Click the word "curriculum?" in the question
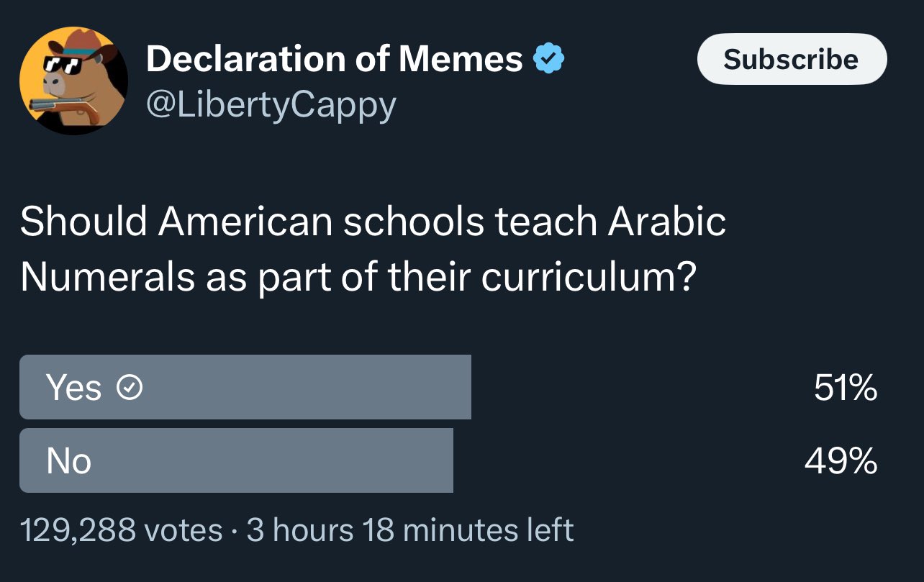 pos(588,278)
